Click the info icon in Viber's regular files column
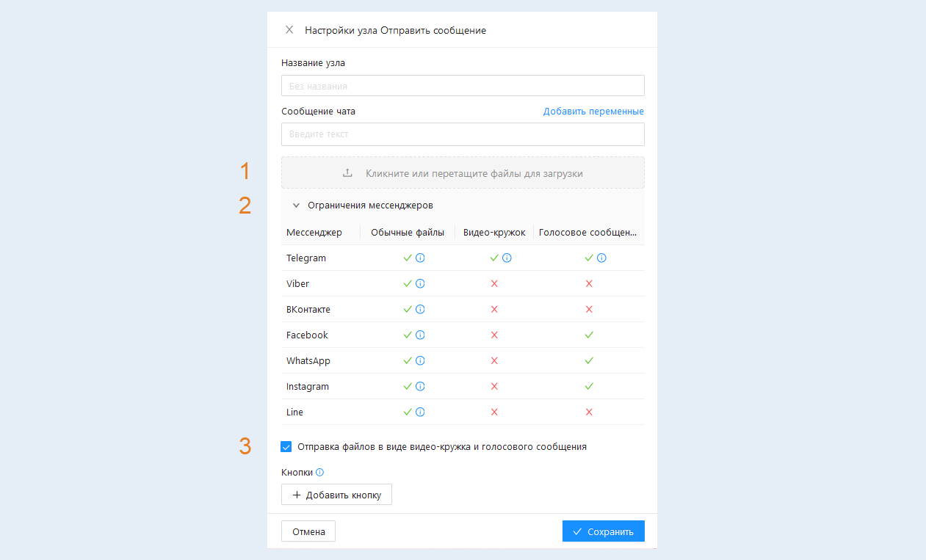This screenshot has width=926, height=560. (420, 284)
